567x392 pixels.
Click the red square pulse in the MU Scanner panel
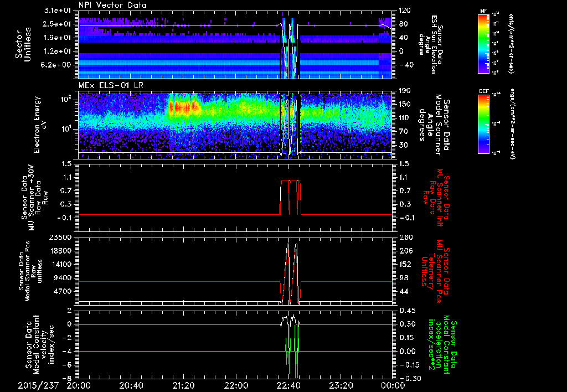290,198
